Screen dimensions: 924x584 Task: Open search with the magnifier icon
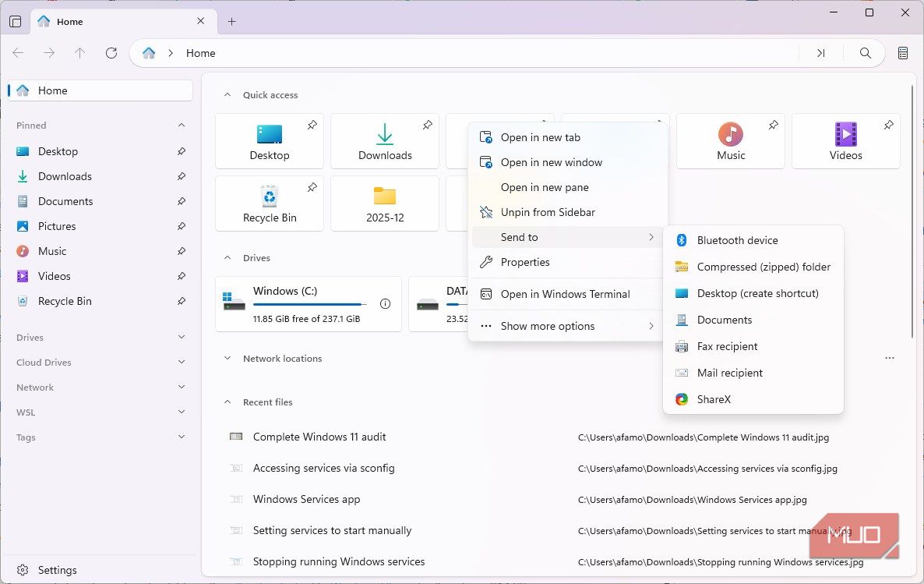(865, 53)
